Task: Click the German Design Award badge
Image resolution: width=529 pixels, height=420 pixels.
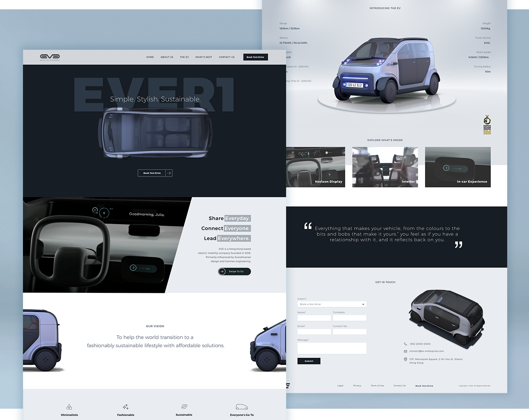Action: click(487, 125)
